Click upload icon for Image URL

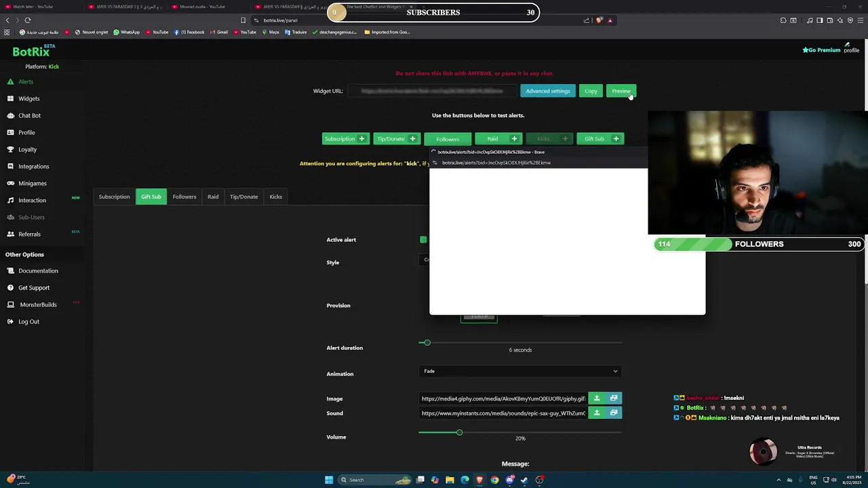(x=597, y=399)
